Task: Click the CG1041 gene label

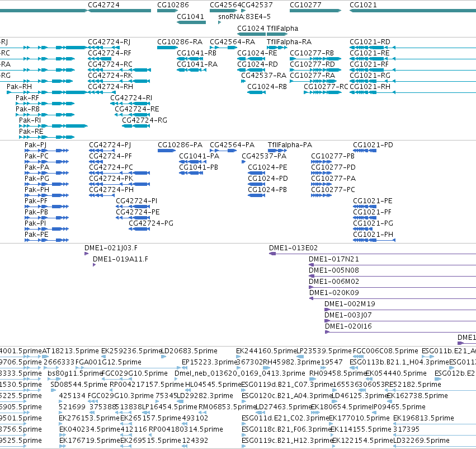Action: pyautogui.click(x=190, y=16)
